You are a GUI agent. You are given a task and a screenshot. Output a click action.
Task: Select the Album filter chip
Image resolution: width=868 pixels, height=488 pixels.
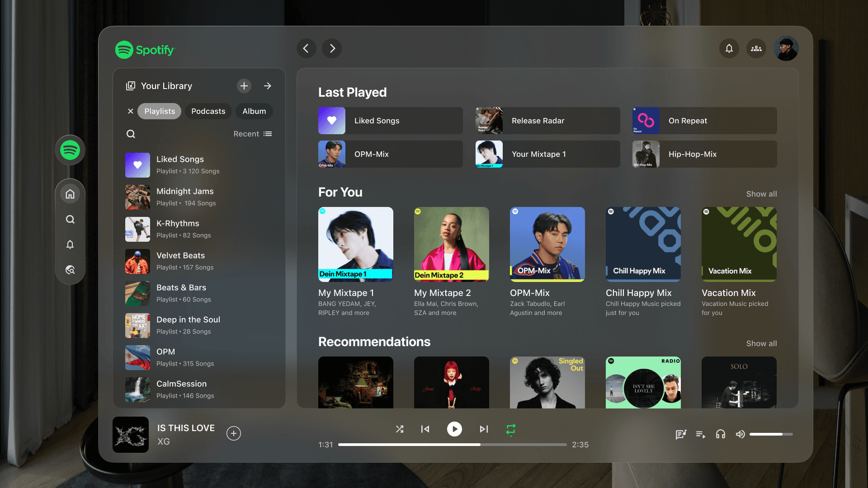[x=254, y=111]
